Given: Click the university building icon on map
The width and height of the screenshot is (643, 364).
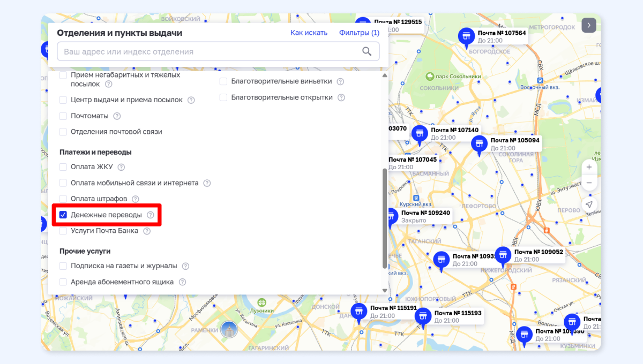Looking at the screenshot, I should [x=229, y=330].
